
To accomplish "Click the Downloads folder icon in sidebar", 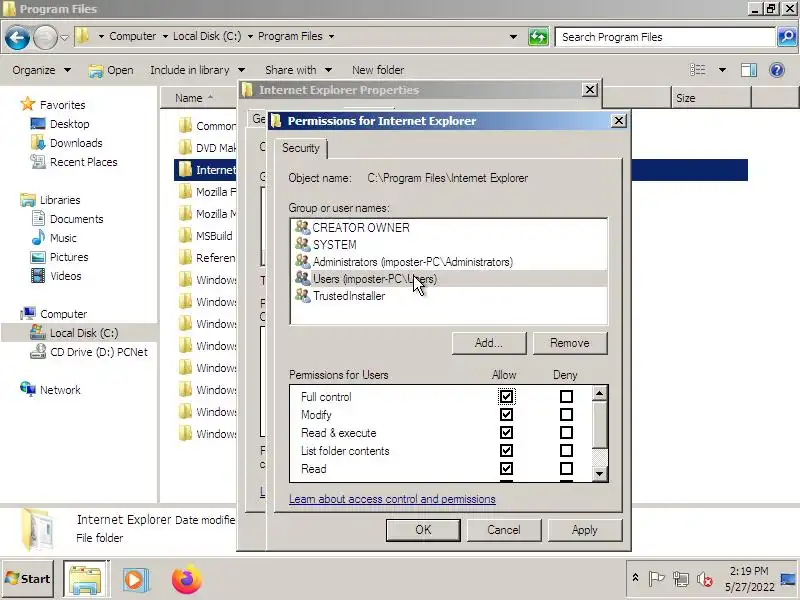I will coord(38,143).
